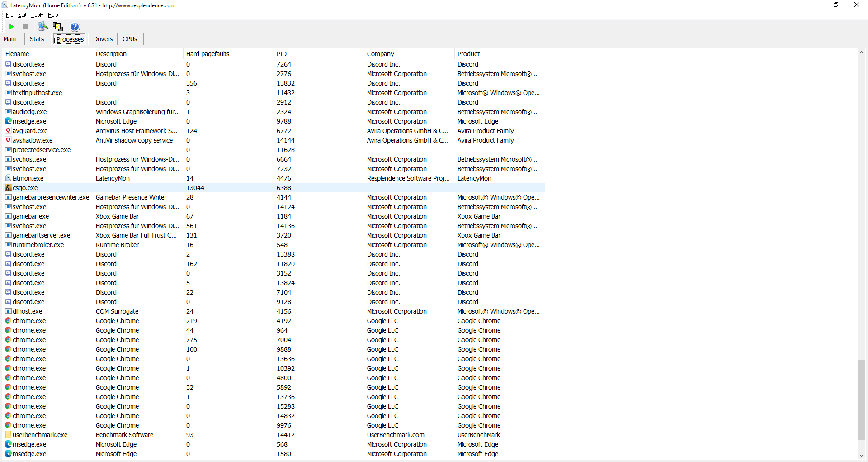Screen dimensions: 868x462
Task: Stop the monitor with the gray stop button
Action: pyautogui.click(x=26, y=27)
